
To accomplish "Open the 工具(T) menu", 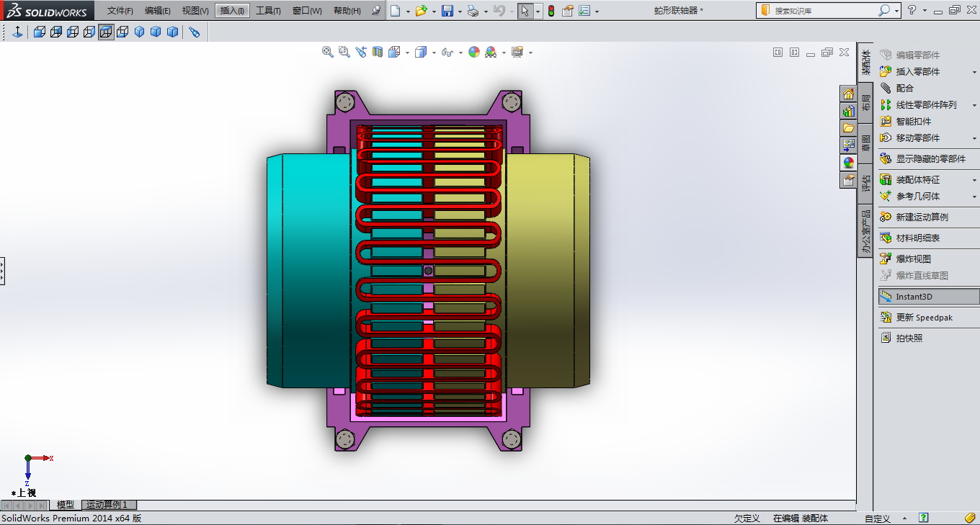I will point(268,11).
